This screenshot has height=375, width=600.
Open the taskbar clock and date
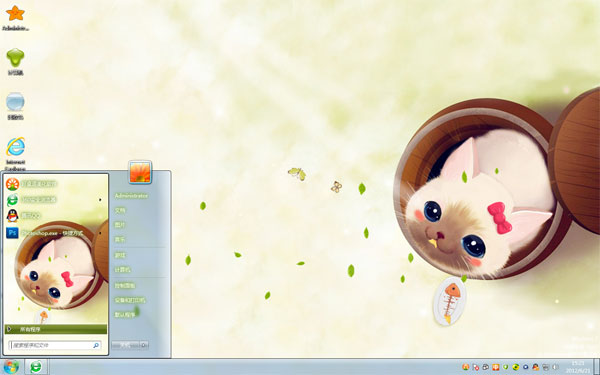(578, 367)
